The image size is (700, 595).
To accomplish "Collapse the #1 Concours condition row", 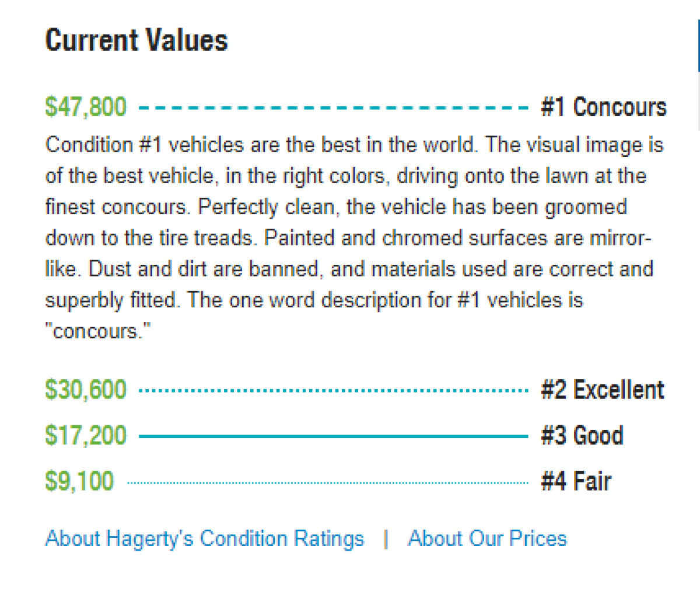I will coord(356,107).
